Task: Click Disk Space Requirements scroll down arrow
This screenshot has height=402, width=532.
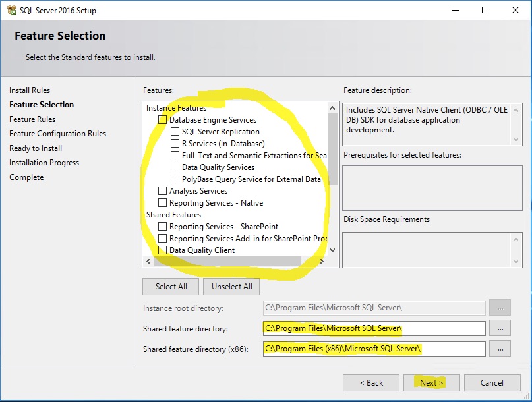Action: click(516, 262)
